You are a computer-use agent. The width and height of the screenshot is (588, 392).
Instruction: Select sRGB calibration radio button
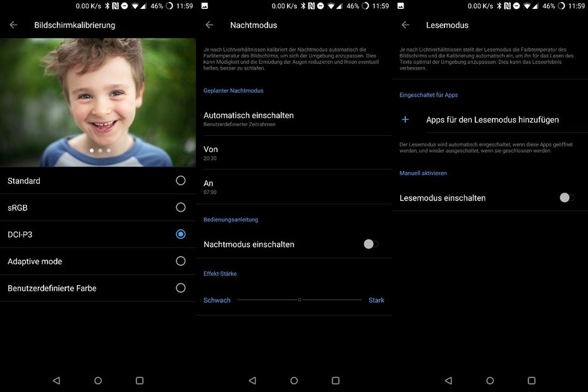180,207
